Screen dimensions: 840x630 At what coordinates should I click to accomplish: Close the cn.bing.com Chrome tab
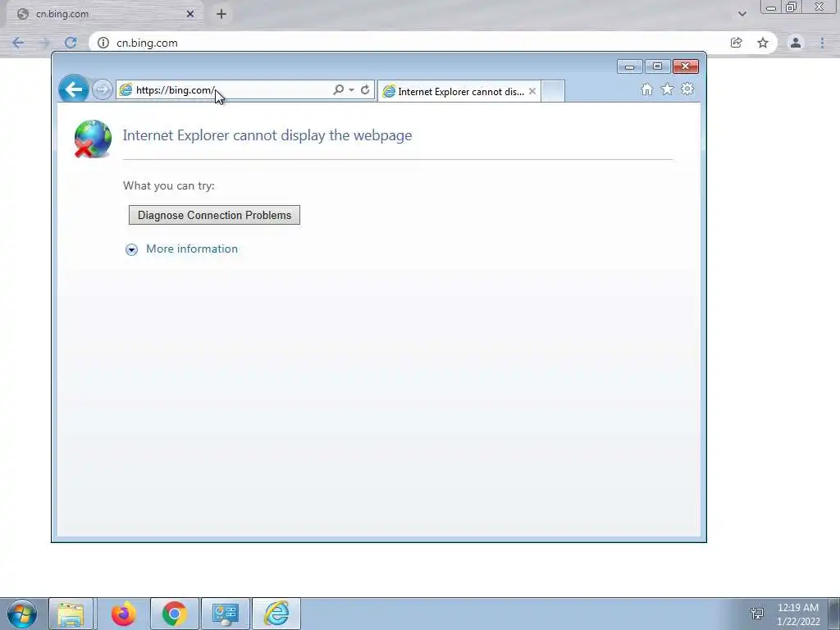[190, 14]
